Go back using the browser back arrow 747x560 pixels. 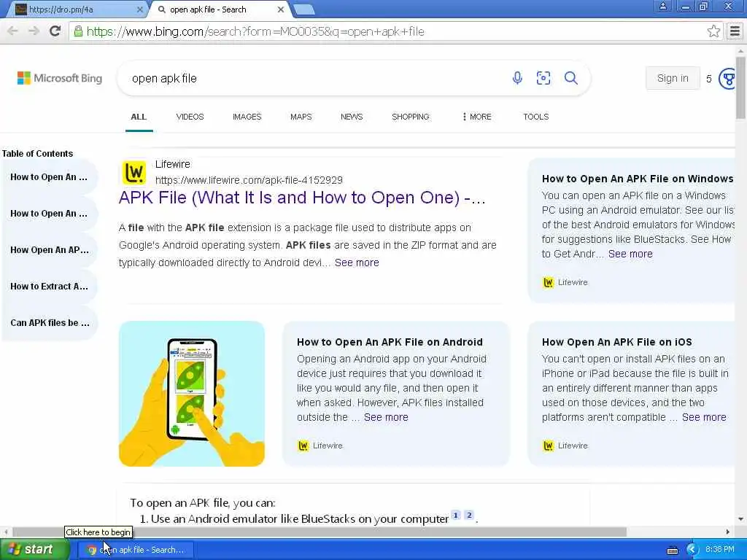tap(13, 31)
